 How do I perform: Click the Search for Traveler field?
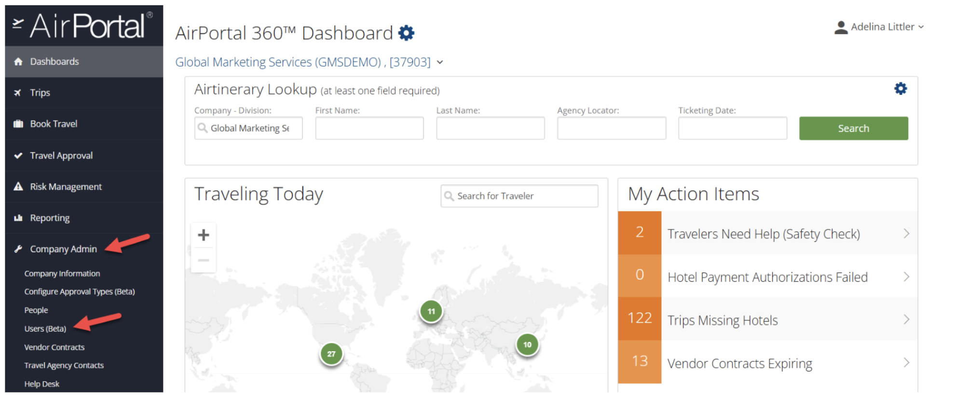519,196
